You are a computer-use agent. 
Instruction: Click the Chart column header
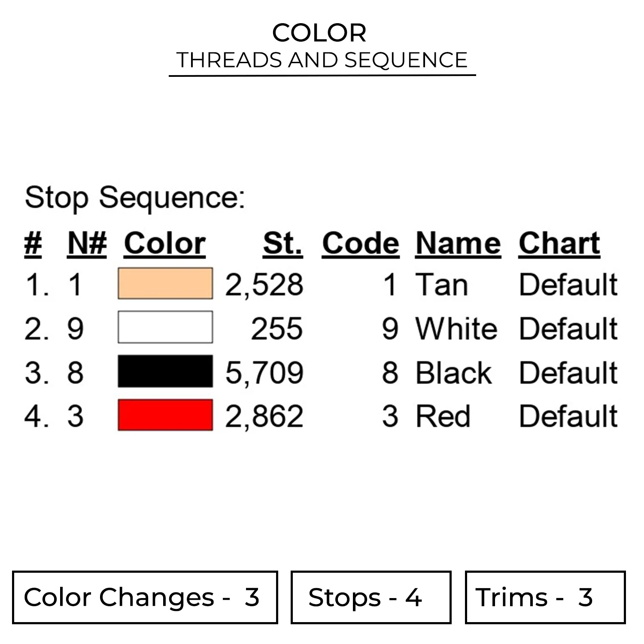click(559, 244)
